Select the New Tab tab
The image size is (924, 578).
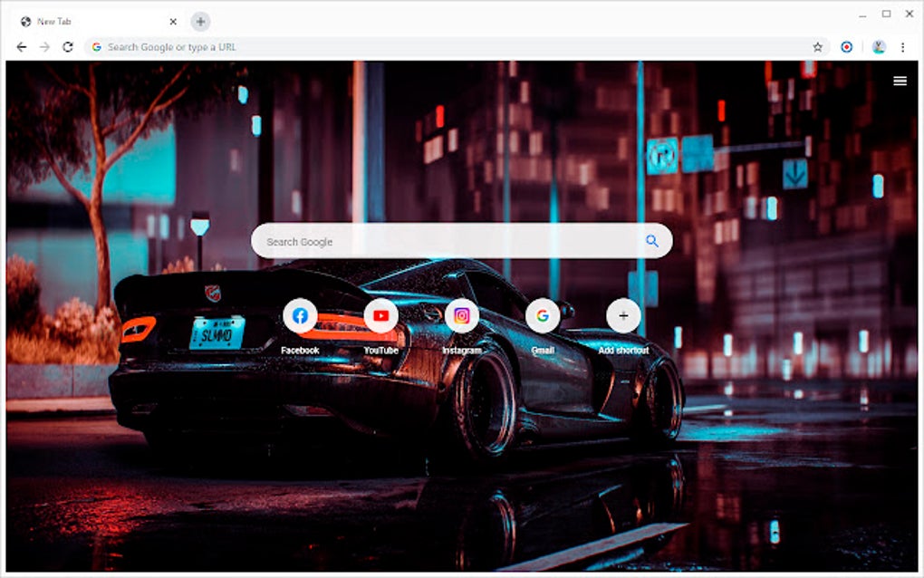click(x=99, y=22)
